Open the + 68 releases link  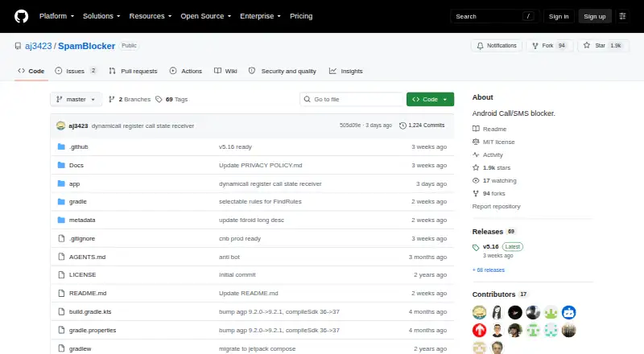[x=489, y=270]
